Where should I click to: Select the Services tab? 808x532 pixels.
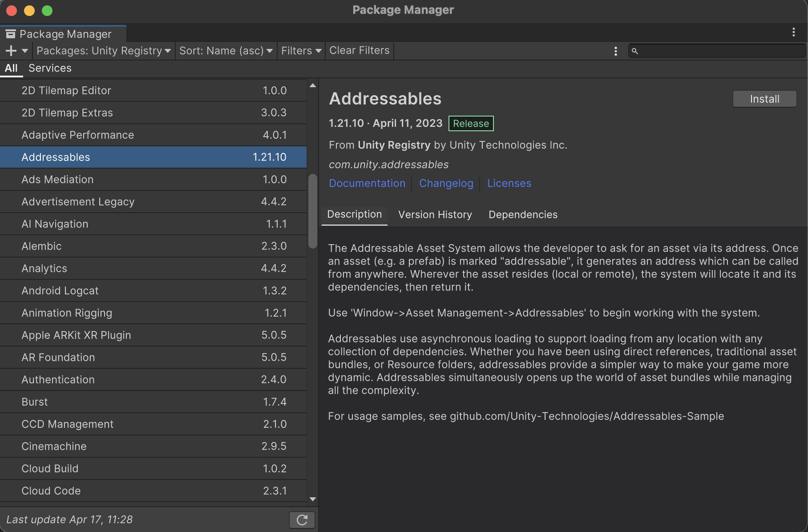tap(50, 68)
